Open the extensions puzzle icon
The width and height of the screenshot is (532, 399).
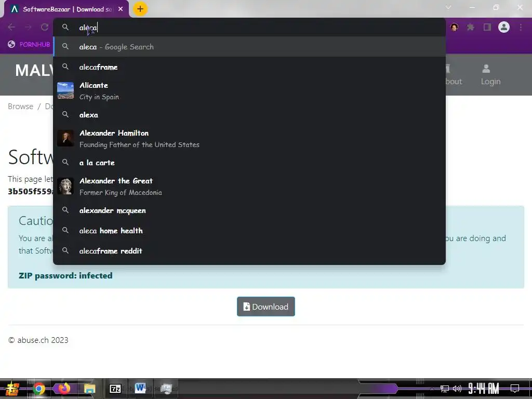click(x=470, y=27)
